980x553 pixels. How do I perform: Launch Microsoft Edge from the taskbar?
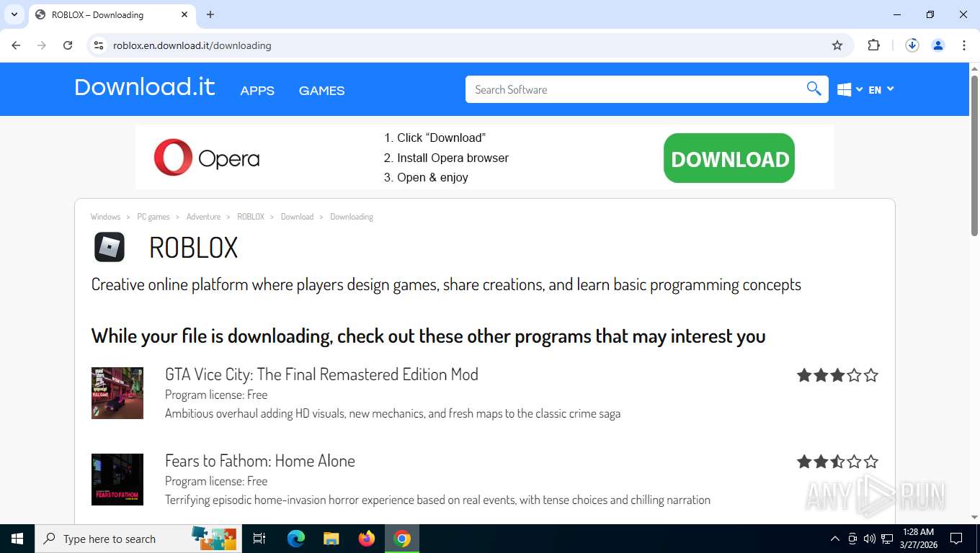point(295,539)
